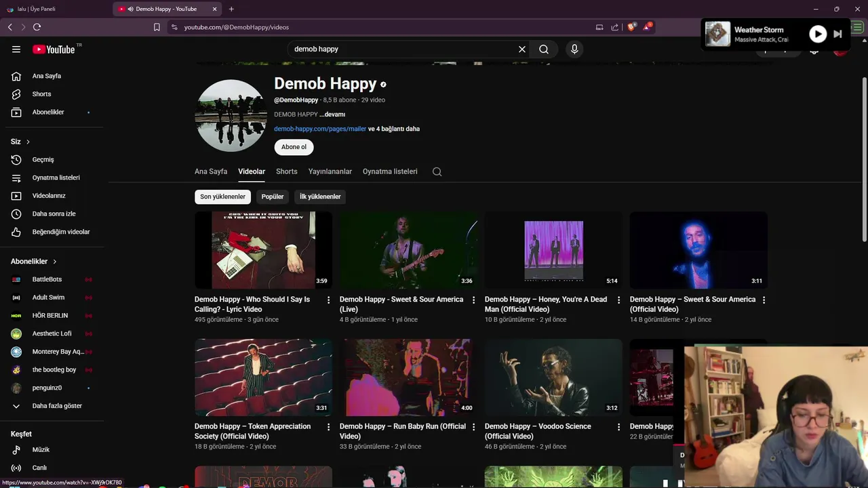868x488 pixels.
Task: Bookmark this page icon in address bar
Action: click(157, 27)
